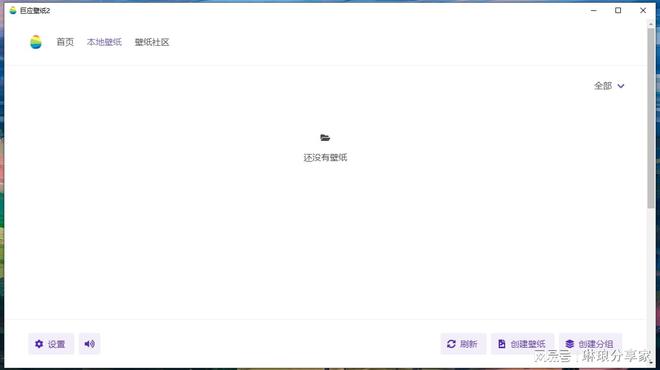
Task: Maximize the 巨应壁纸2 window
Action: pyautogui.click(x=618, y=11)
